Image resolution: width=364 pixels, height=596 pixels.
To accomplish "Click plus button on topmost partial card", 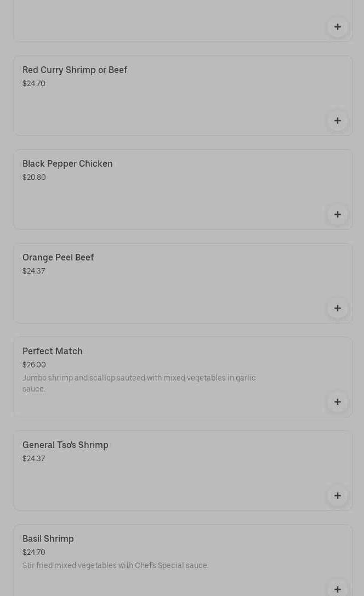I will coord(337,27).
